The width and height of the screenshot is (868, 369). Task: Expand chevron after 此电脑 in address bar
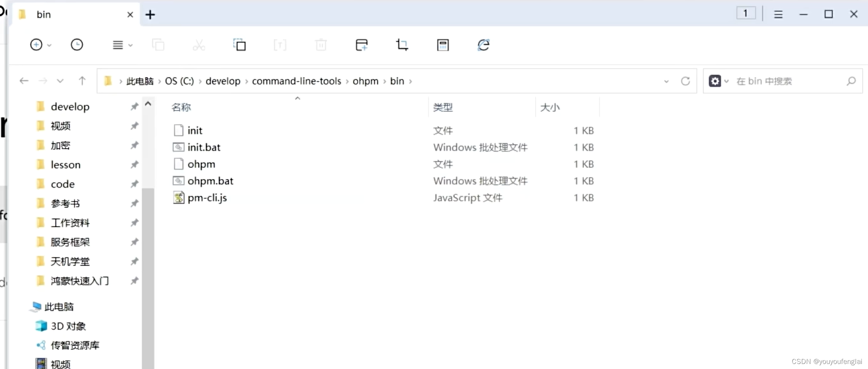click(x=159, y=81)
